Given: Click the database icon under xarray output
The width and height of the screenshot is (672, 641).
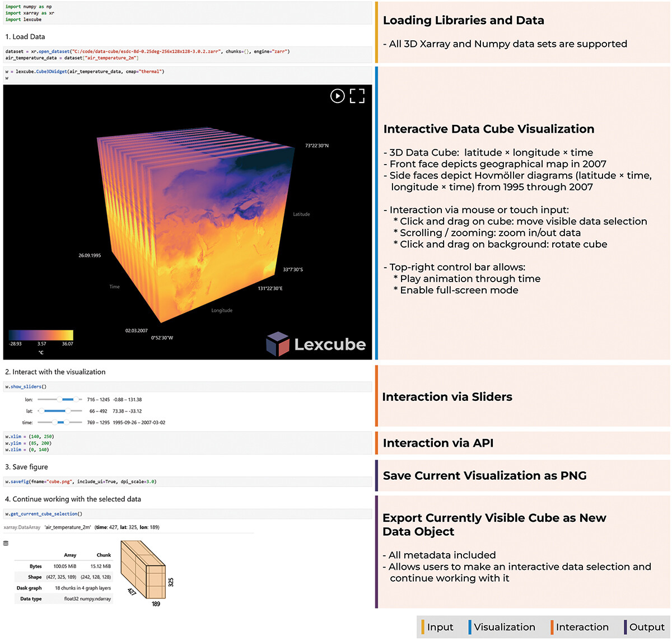Looking at the screenshot, I should tap(6, 543).
